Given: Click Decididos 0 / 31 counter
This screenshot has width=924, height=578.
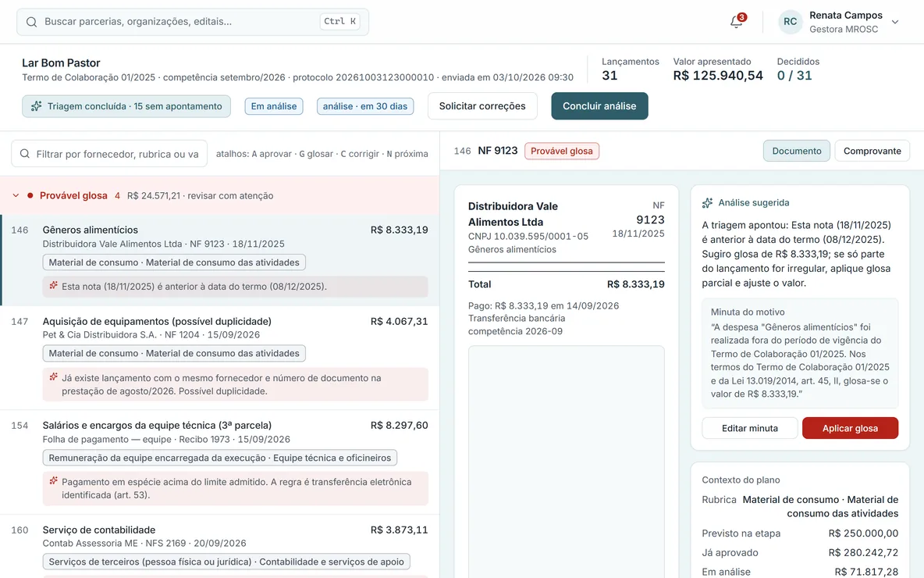Looking at the screenshot, I should [798, 70].
